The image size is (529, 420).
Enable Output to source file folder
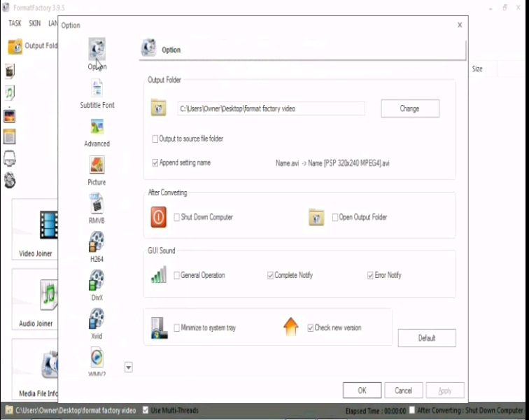(155, 139)
